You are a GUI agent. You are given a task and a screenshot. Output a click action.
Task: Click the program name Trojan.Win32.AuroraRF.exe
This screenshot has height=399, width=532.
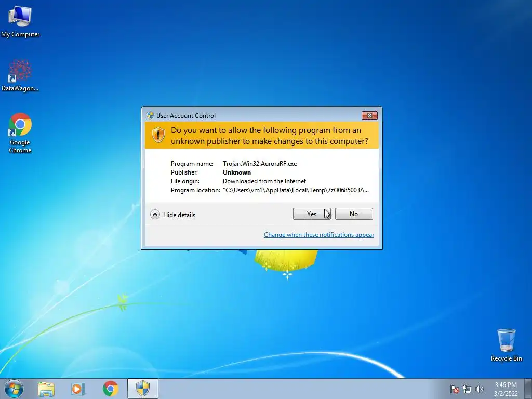(x=260, y=164)
